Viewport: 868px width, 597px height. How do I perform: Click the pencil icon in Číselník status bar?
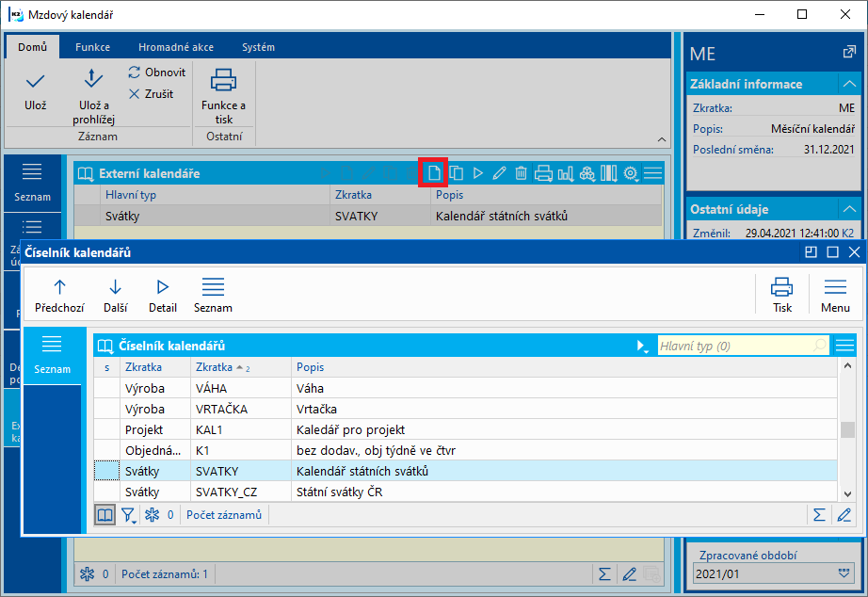pos(844,515)
